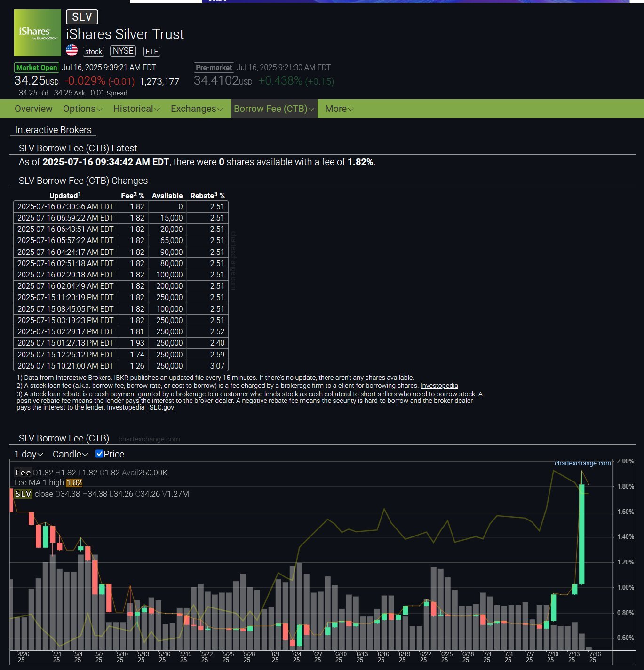This screenshot has height=670, width=644.
Task: Open the 1 day interval dropdown
Action: coord(29,454)
